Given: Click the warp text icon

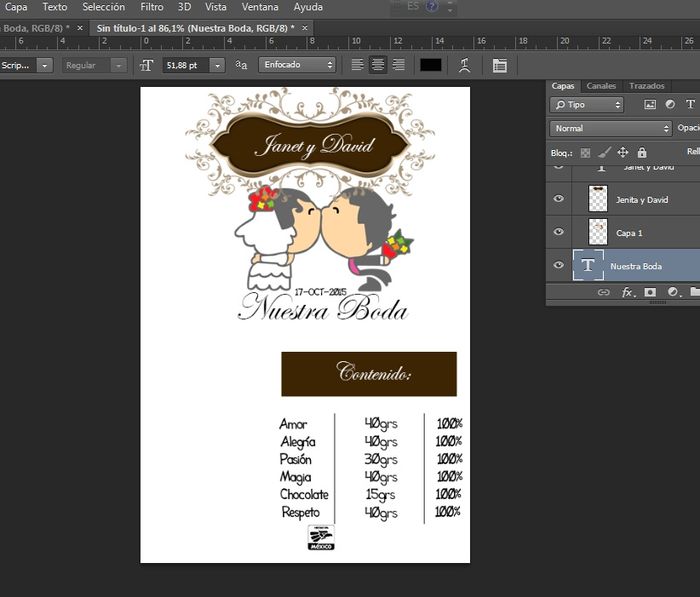Looking at the screenshot, I should click(x=464, y=65).
